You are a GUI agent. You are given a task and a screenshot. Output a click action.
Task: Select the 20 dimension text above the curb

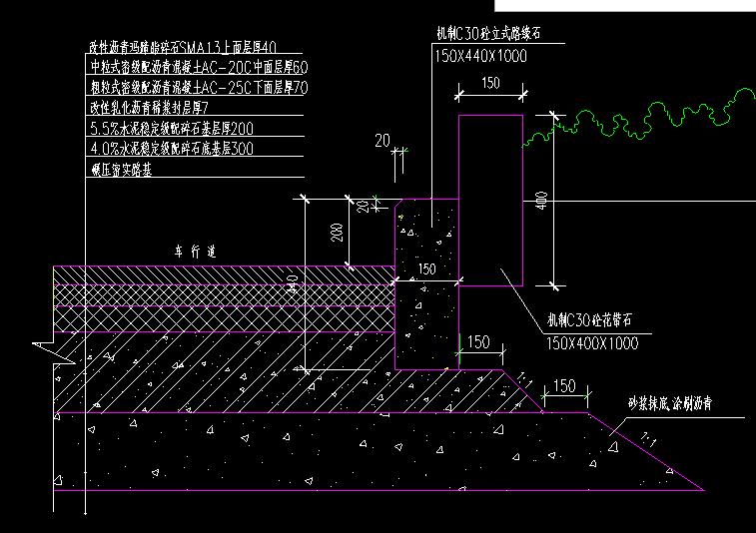381,141
